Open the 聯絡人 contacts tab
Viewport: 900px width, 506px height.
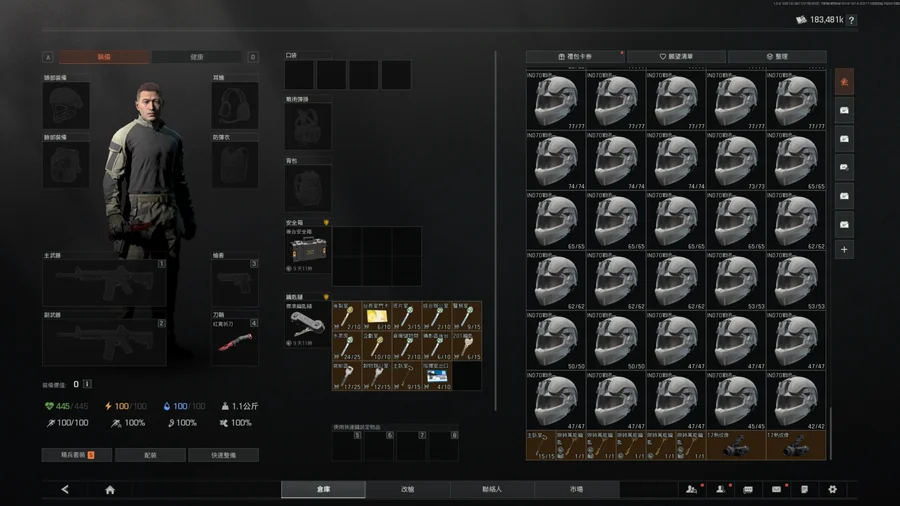(492, 489)
